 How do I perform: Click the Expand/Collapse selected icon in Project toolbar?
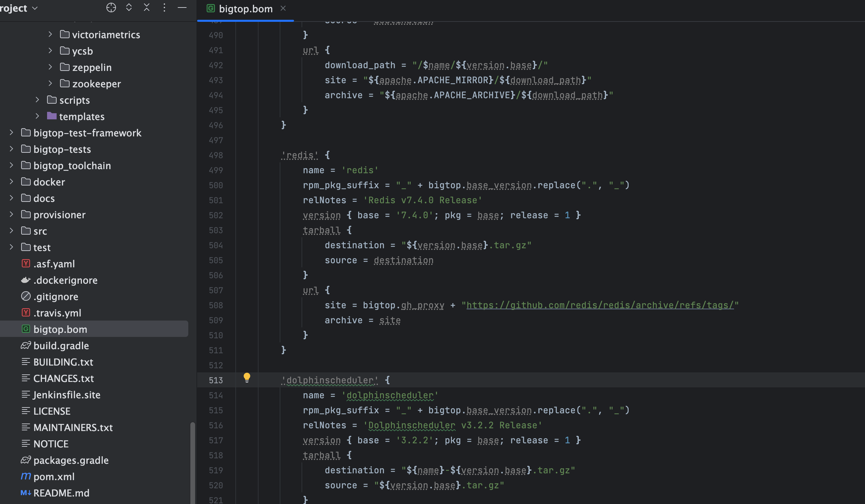tap(129, 8)
